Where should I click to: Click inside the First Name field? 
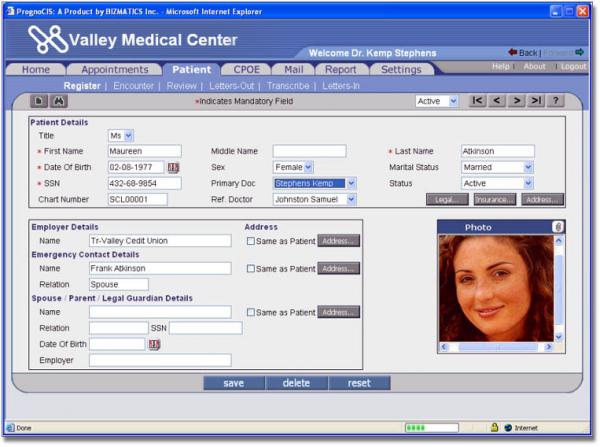click(144, 151)
